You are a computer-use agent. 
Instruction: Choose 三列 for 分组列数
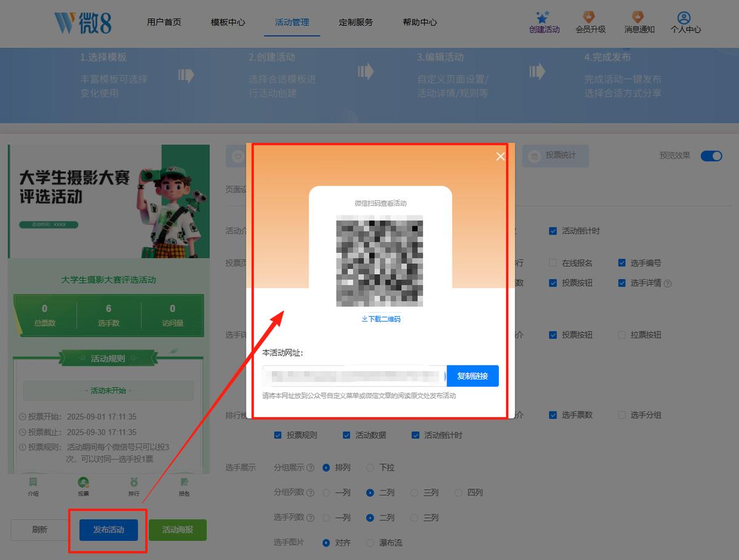click(x=414, y=493)
